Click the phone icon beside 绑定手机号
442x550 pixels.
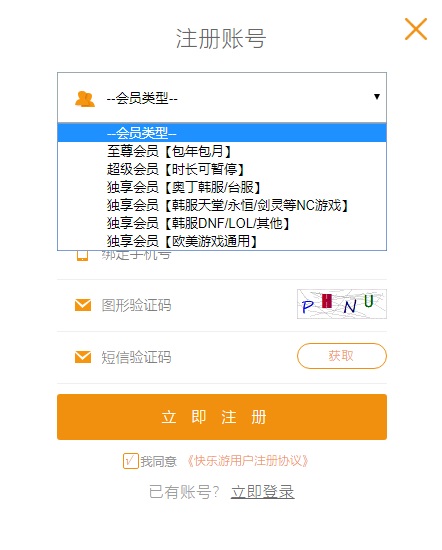click(x=82, y=255)
